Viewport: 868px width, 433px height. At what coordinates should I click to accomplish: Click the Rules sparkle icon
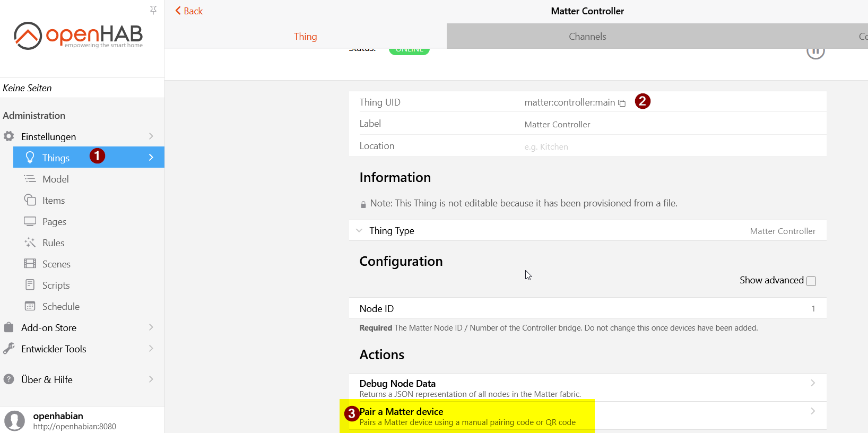click(30, 243)
